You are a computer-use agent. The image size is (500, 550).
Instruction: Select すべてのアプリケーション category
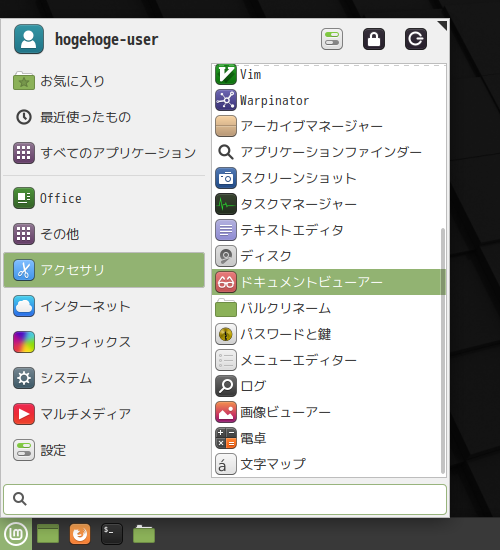point(104,153)
